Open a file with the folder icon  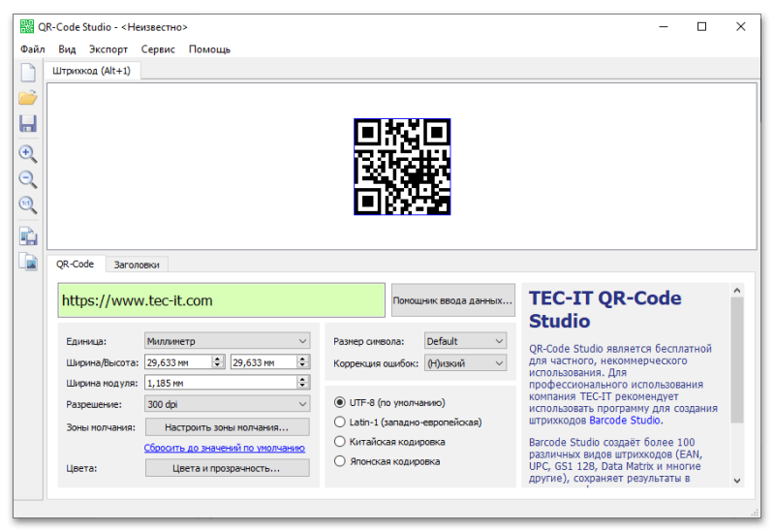(28, 98)
